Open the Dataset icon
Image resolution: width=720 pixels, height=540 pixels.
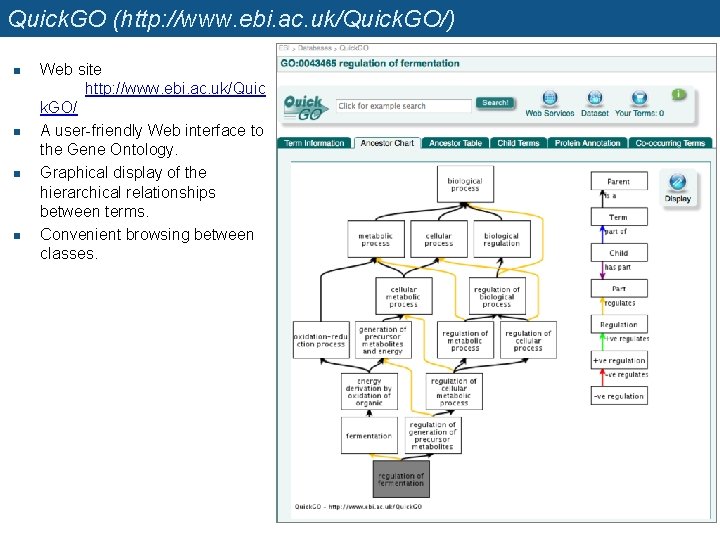595,98
